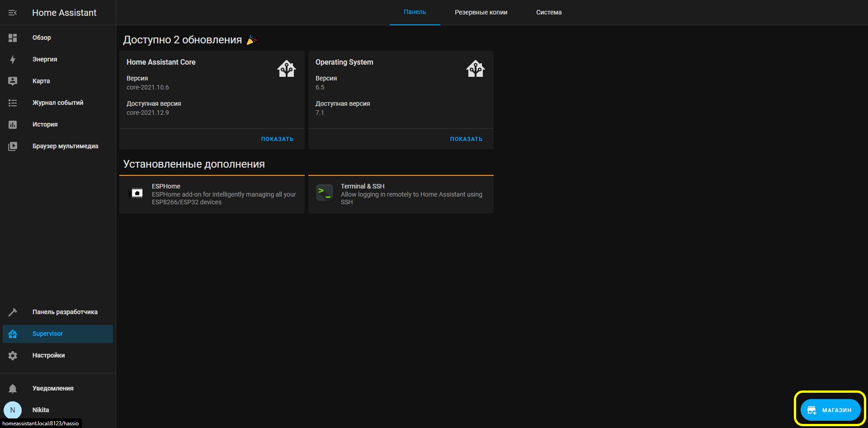Open Настройки in the sidebar
This screenshot has width=868, height=428.
[58, 356]
